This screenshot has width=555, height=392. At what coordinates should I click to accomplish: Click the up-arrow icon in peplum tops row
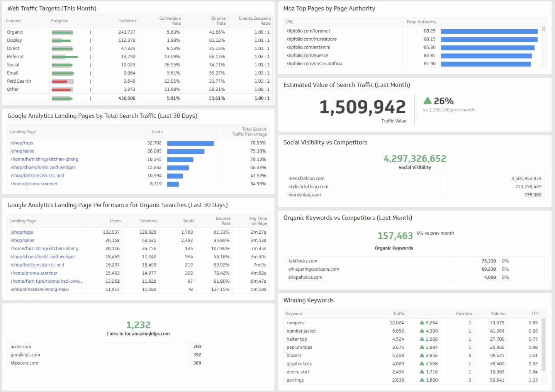point(422,347)
